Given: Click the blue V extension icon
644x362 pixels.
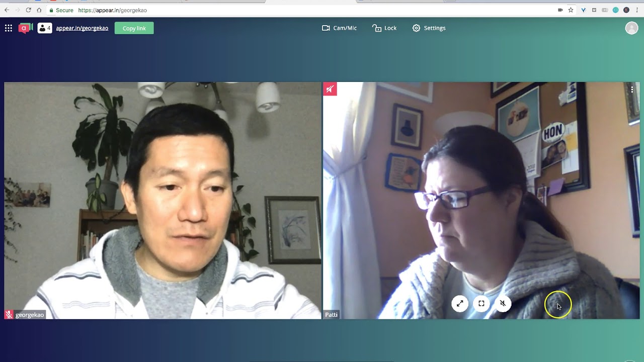Looking at the screenshot, I should click(x=584, y=10).
